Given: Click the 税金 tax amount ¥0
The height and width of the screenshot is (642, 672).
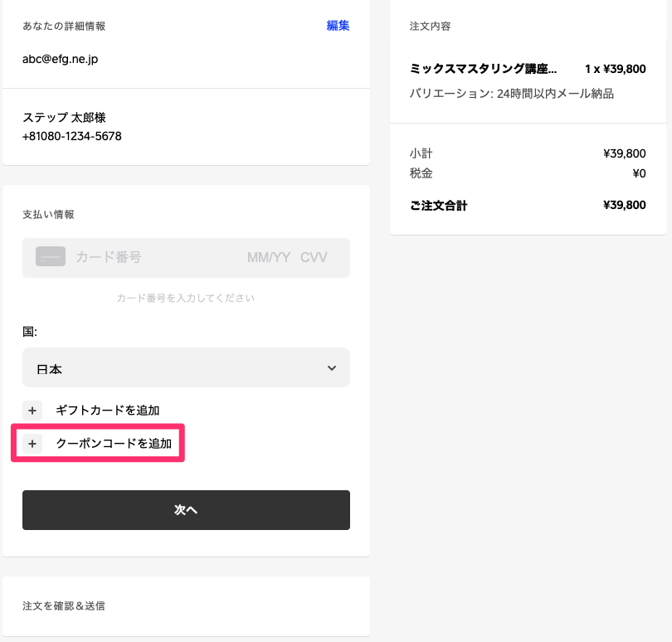Looking at the screenshot, I should tap(639, 173).
